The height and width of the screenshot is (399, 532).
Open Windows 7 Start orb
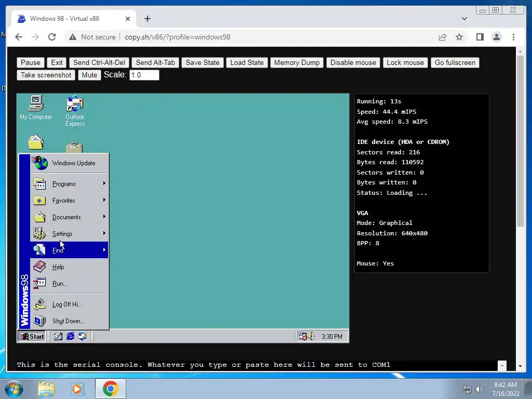pyautogui.click(x=14, y=389)
